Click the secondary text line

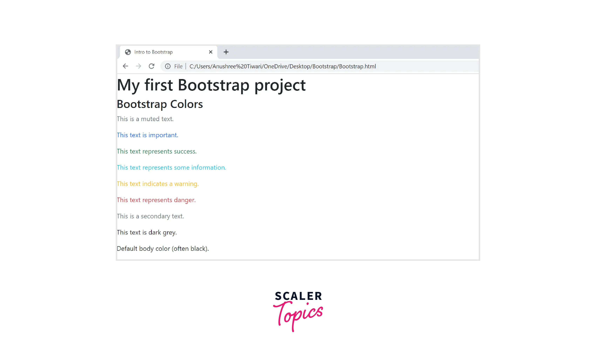(x=150, y=216)
